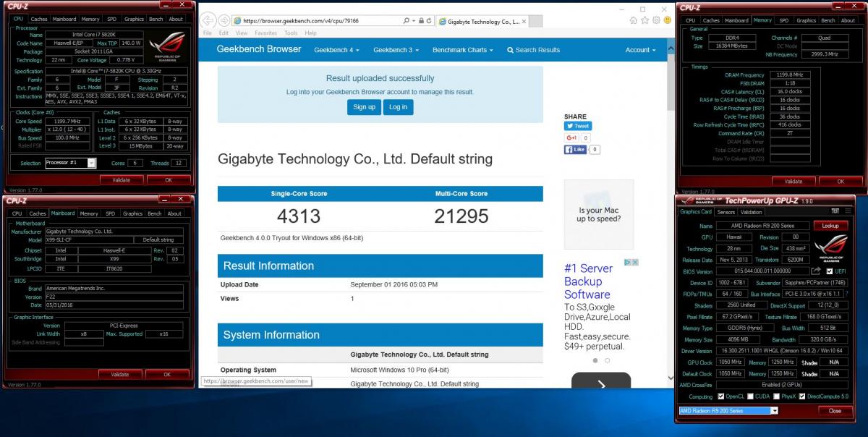Click the Geekbench Browser brand link
The height and width of the screenshot is (437, 868).
tap(259, 49)
